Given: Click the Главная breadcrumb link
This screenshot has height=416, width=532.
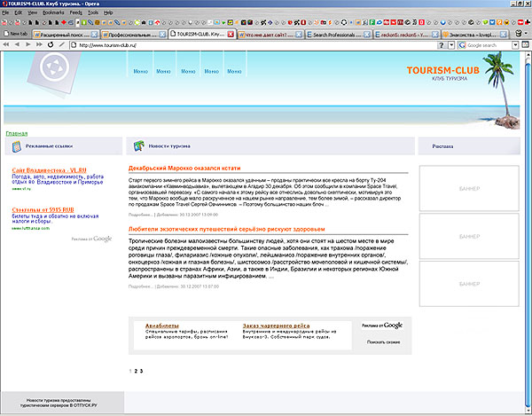Looking at the screenshot, I should point(17,134).
